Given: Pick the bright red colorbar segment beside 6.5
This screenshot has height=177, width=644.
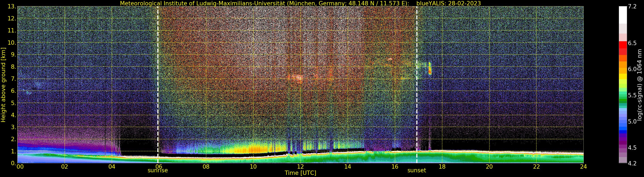Looking at the screenshot, I should pyautogui.click(x=623, y=45).
